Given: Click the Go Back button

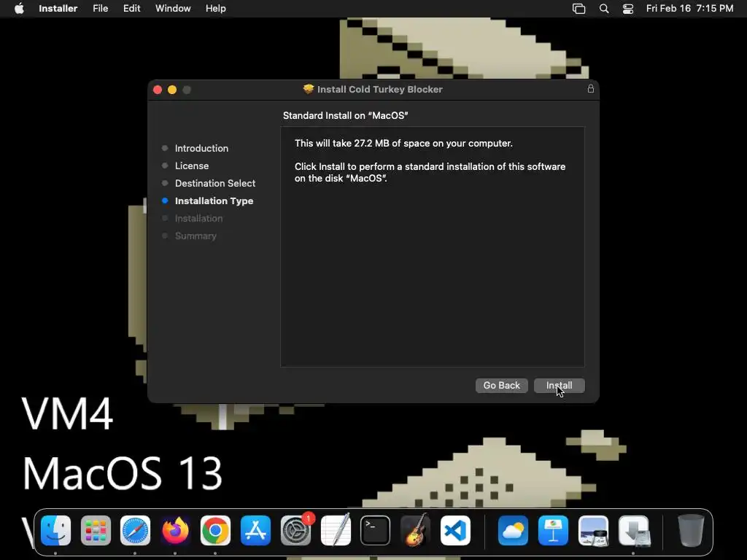Looking at the screenshot, I should pyautogui.click(x=502, y=386).
